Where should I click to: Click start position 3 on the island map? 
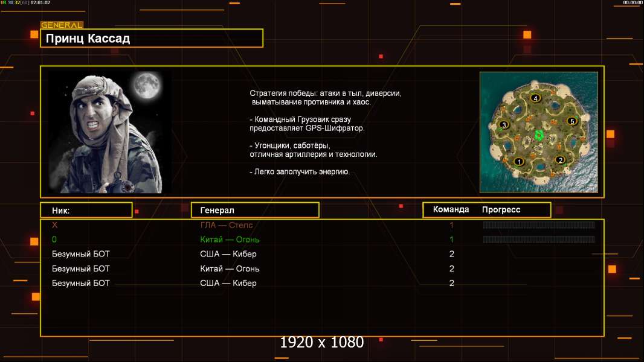tap(504, 125)
